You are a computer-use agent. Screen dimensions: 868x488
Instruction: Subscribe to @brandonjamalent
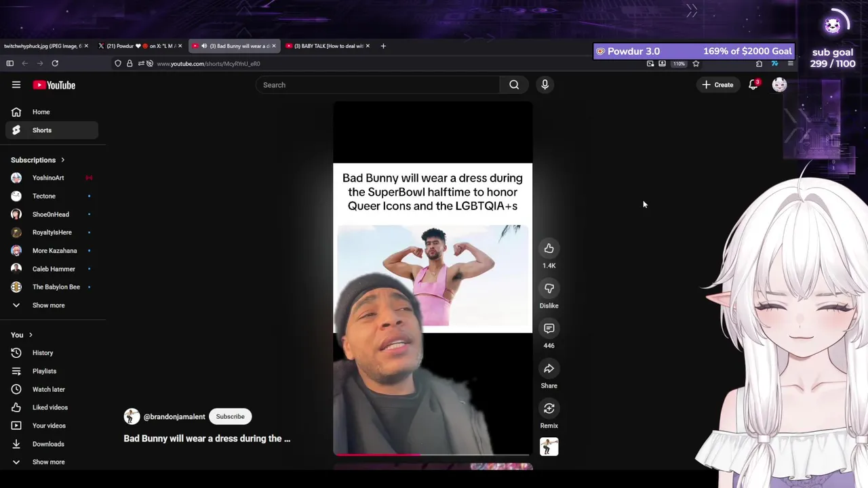(230, 417)
